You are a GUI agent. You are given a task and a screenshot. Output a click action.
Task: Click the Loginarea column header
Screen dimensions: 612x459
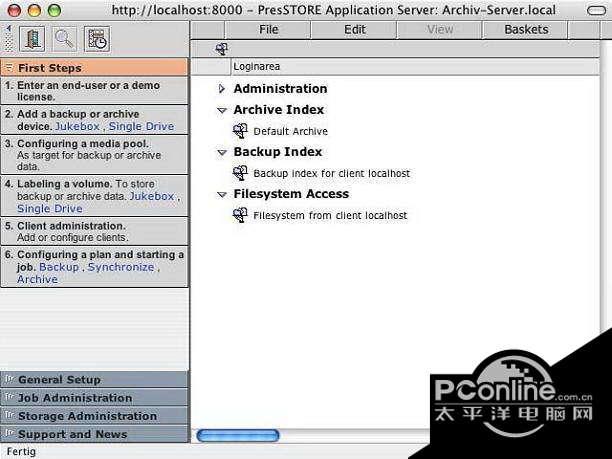click(415, 67)
